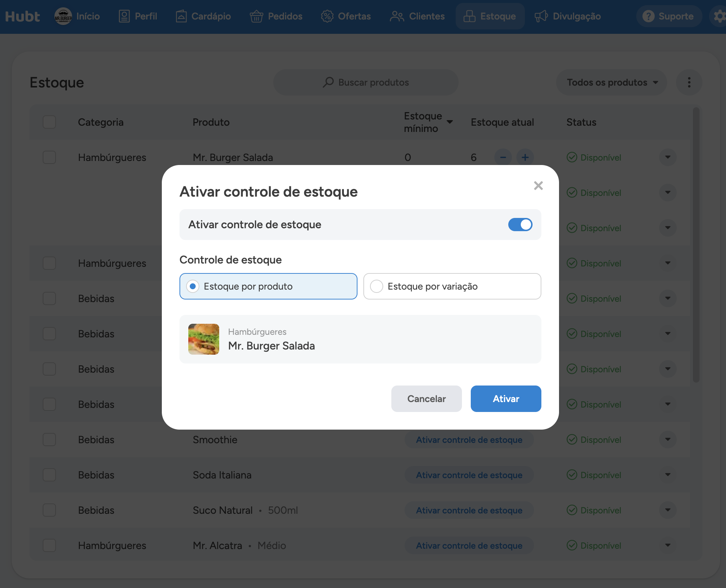The height and width of the screenshot is (588, 726).
Task: Click the Disponível status in Mr. Alcatra row
Action: pyautogui.click(x=594, y=545)
